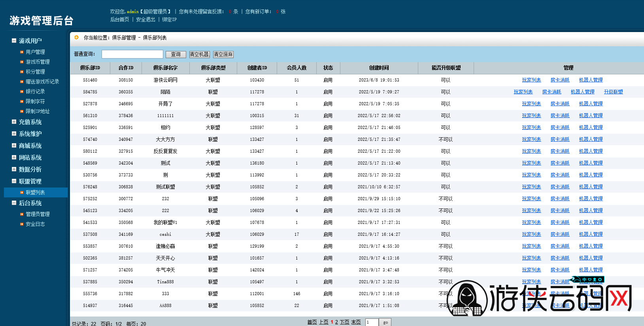Open 限制字符 in sidebar
Viewport: 644px width, 326px height.
coord(35,101)
